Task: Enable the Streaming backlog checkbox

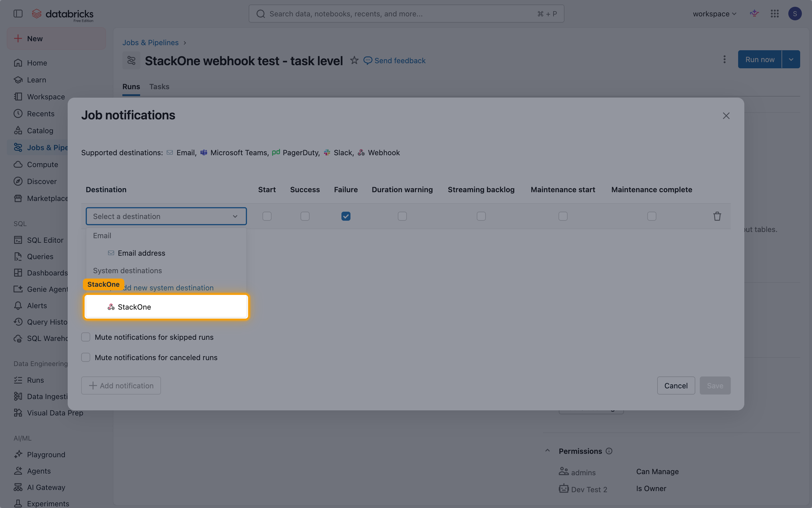Action: coord(481,216)
